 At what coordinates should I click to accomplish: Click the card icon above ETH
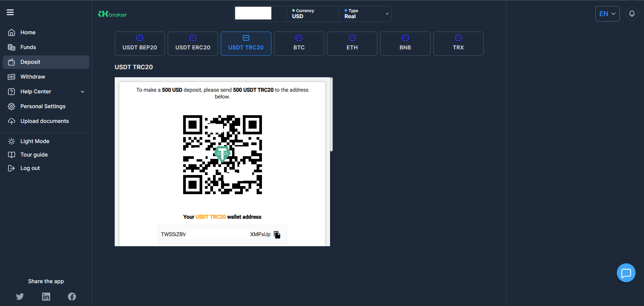352,38
